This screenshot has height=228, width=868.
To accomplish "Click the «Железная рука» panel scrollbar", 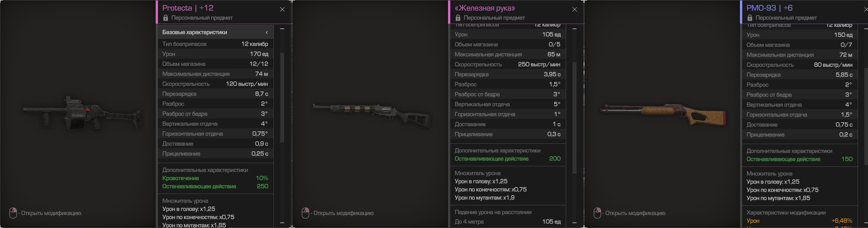I will click(x=575, y=118).
